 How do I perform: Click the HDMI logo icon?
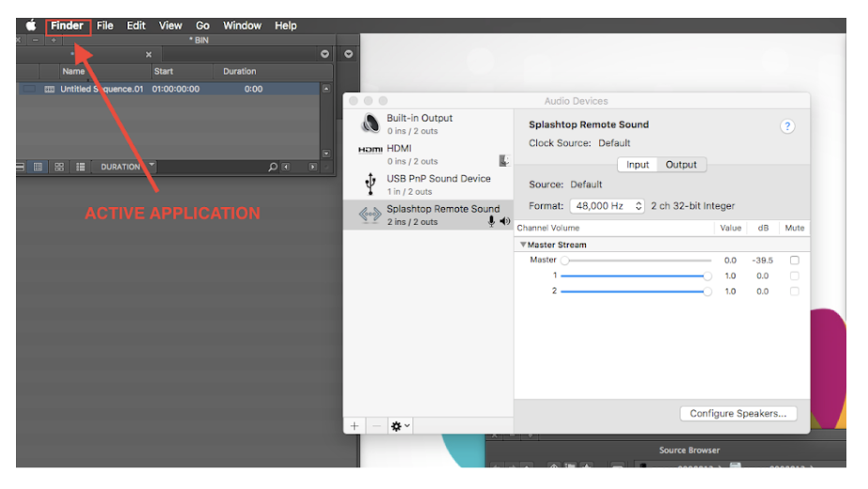pyautogui.click(x=370, y=149)
